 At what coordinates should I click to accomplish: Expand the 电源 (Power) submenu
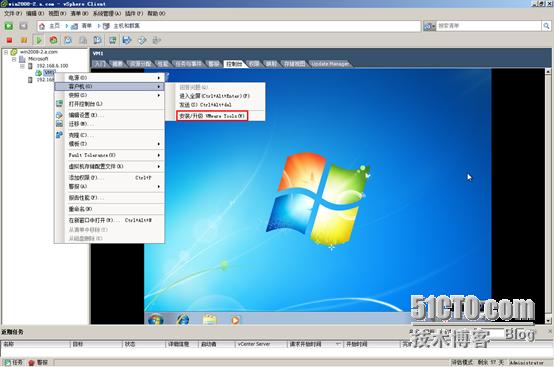110,78
